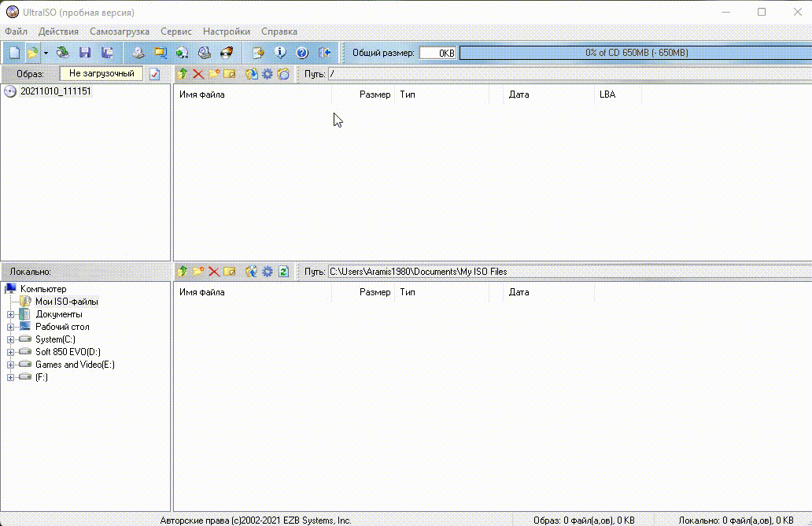This screenshot has width=812, height=526.
Task: Create new folder in local pane toolbar
Action: (198, 271)
